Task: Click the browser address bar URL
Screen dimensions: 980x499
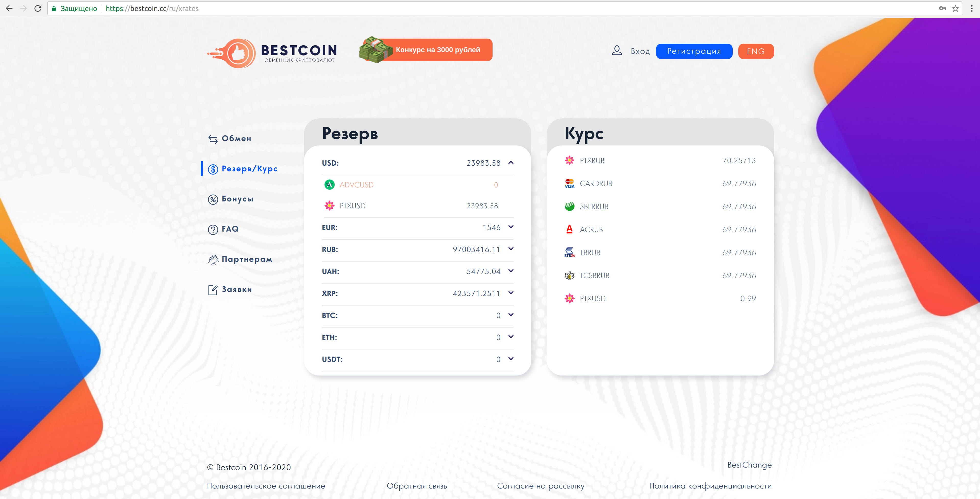Action: [152, 8]
